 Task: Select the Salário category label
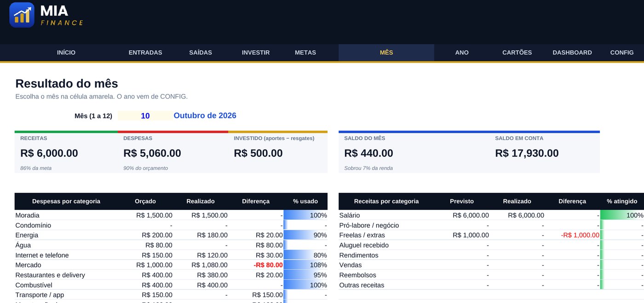[350, 215]
